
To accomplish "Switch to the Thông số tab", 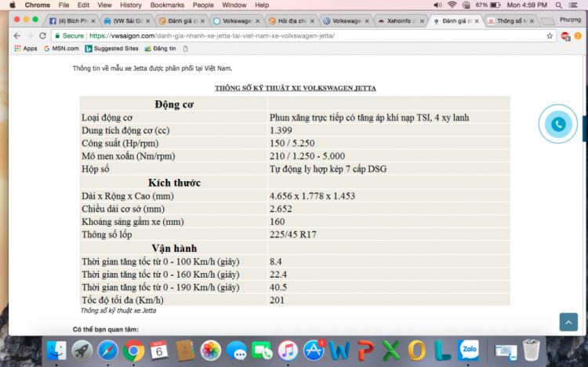I will coord(511,21).
